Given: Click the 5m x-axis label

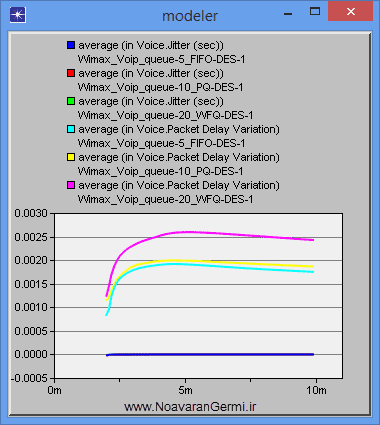Looking at the screenshot, I should pos(185,390).
